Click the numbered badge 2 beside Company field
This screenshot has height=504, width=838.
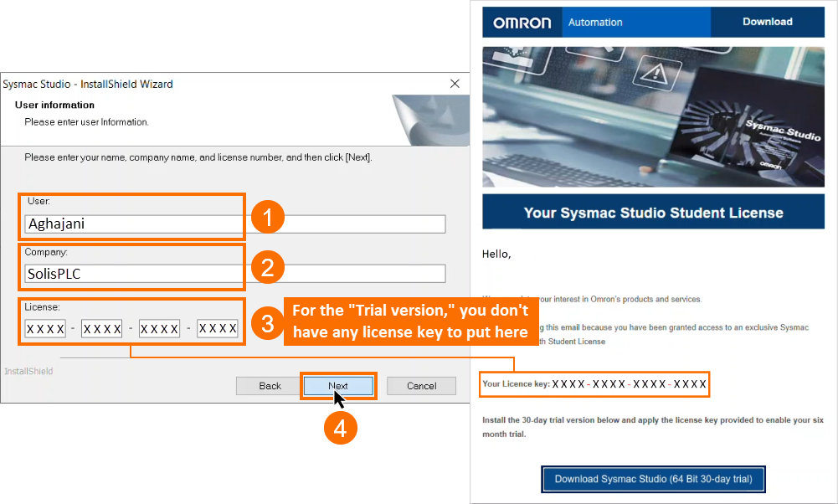pyautogui.click(x=270, y=266)
